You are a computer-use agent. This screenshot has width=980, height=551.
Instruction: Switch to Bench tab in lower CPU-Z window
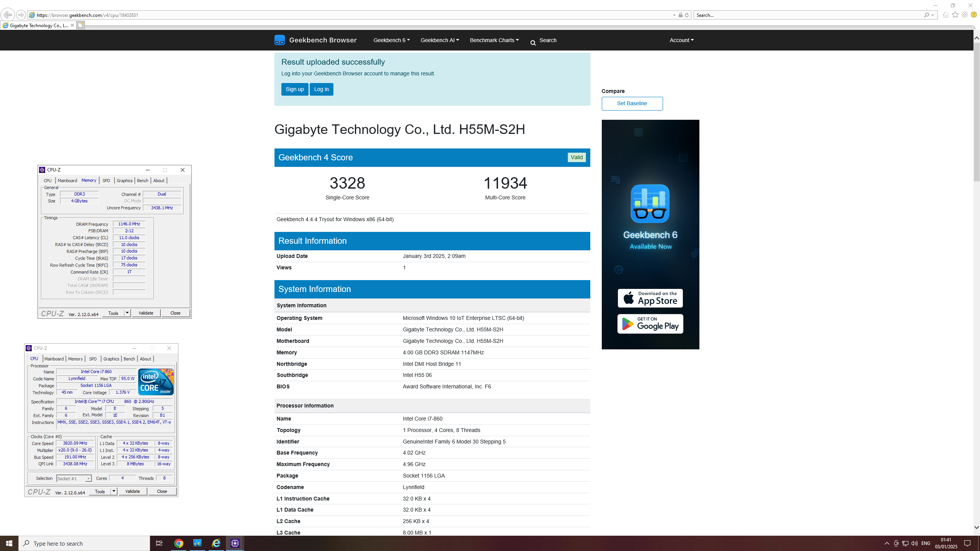(x=129, y=359)
